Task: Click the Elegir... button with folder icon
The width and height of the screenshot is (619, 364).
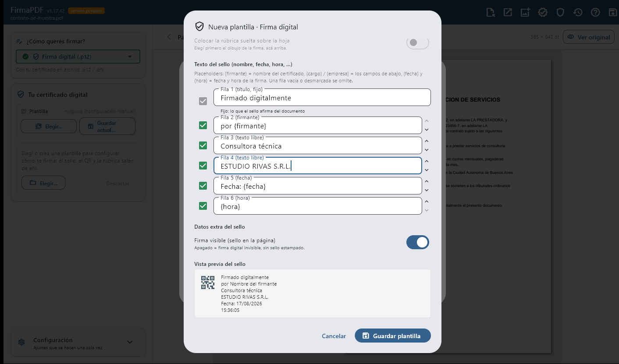Action: [43, 183]
